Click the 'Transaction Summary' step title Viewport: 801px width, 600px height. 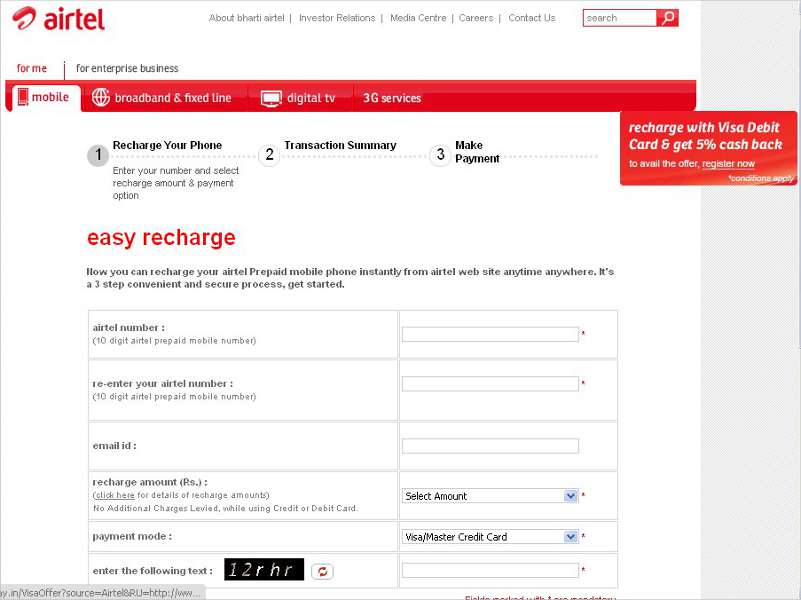[340, 146]
